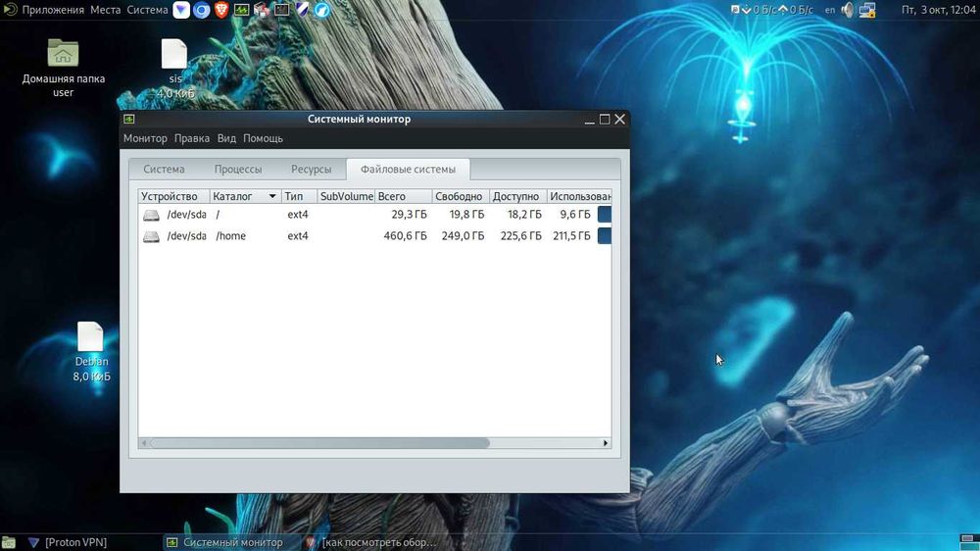Click the network speed applet icon
This screenshot has height=551, width=980.
click(735, 10)
